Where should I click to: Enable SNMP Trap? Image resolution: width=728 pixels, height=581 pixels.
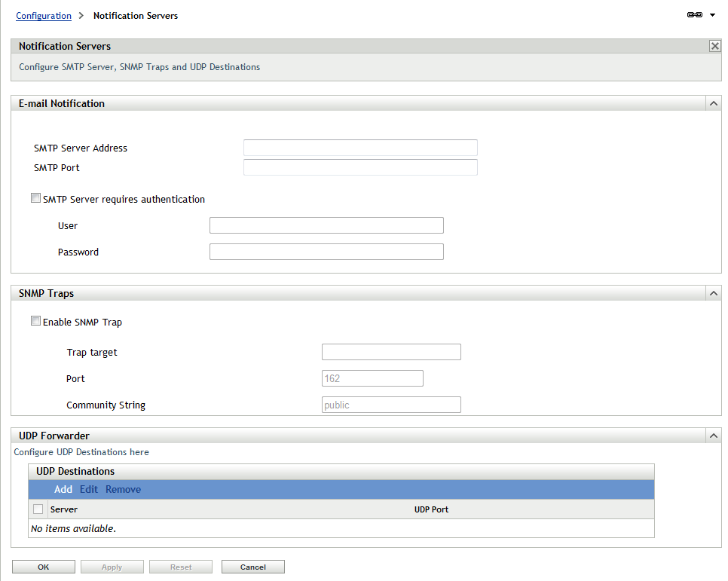point(35,320)
